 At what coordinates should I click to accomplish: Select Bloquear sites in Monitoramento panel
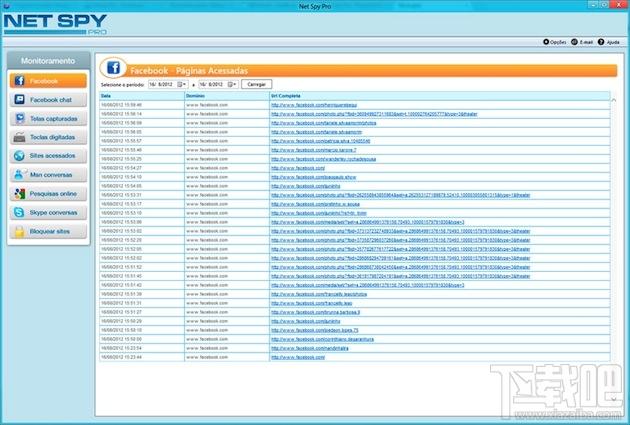click(48, 231)
